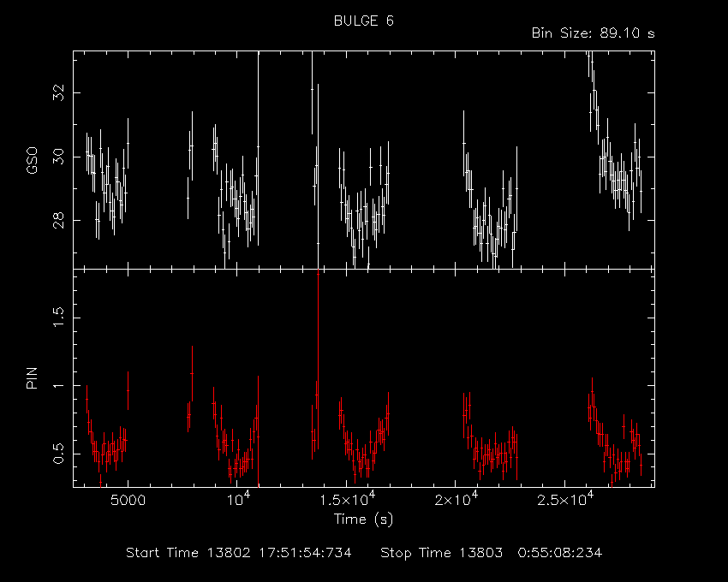Click the GSO axis value 30
Screen dimensions: 728x582
point(58,157)
